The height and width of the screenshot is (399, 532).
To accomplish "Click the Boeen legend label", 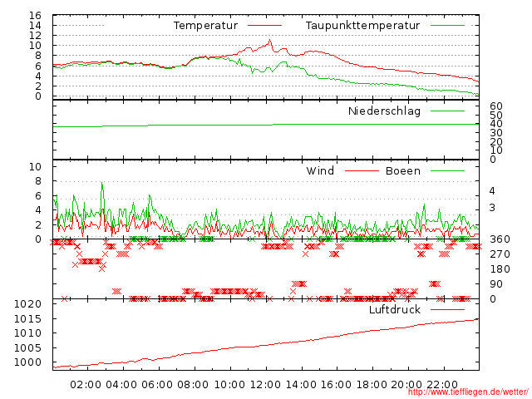I will [403, 170].
